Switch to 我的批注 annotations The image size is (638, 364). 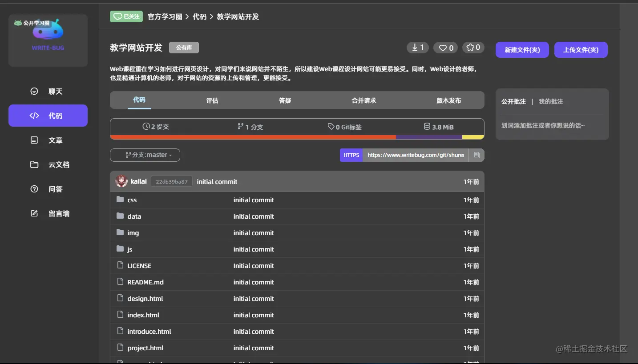pyautogui.click(x=551, y=101)
